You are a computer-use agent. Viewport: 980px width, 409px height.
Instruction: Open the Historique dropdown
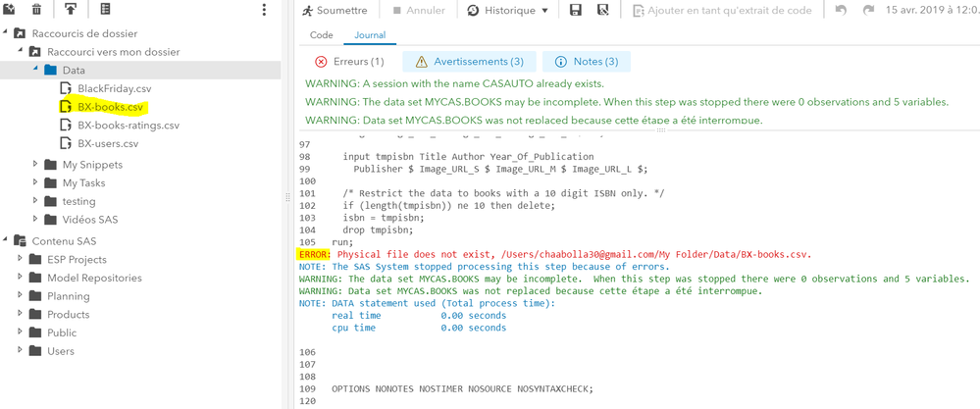tap(508, 11)
